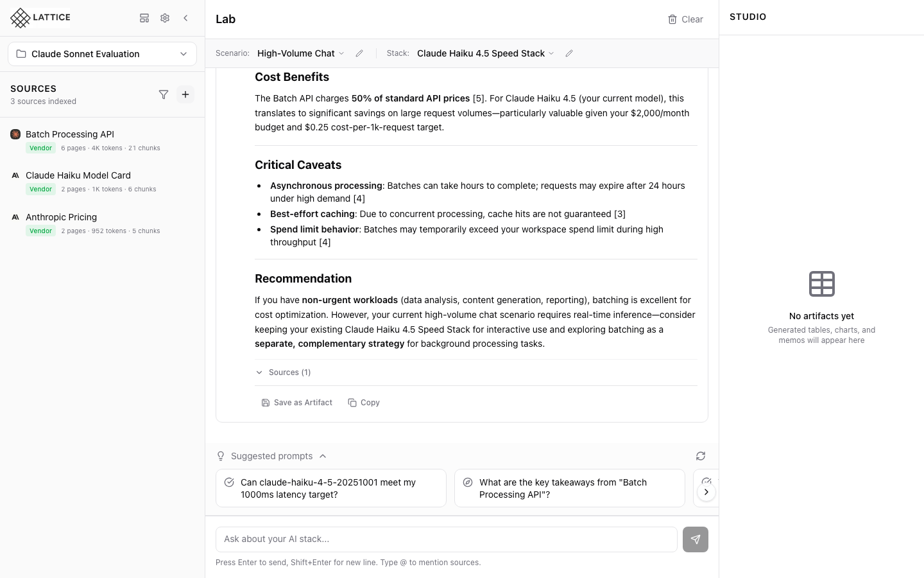
Task: Click the panels layout icon beside the gear
Action: tap(144, 18)
